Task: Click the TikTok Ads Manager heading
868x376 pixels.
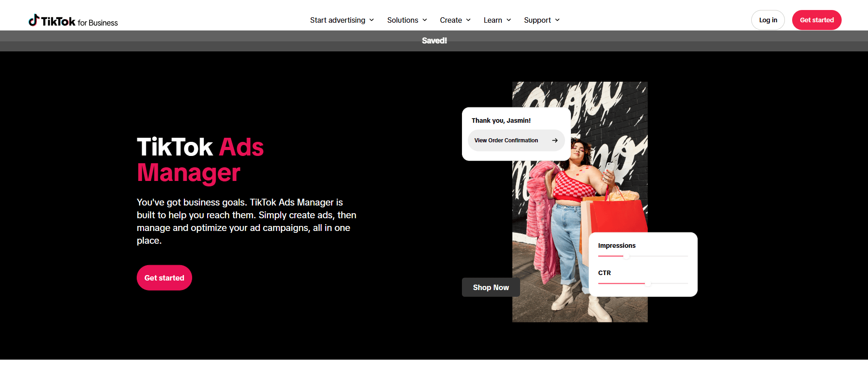Action: click(x=200, y=160)
